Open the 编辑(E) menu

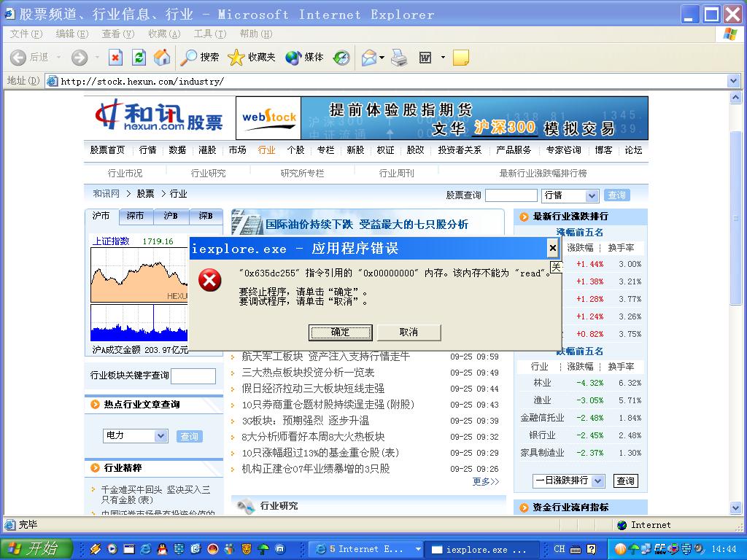point(72,34)
